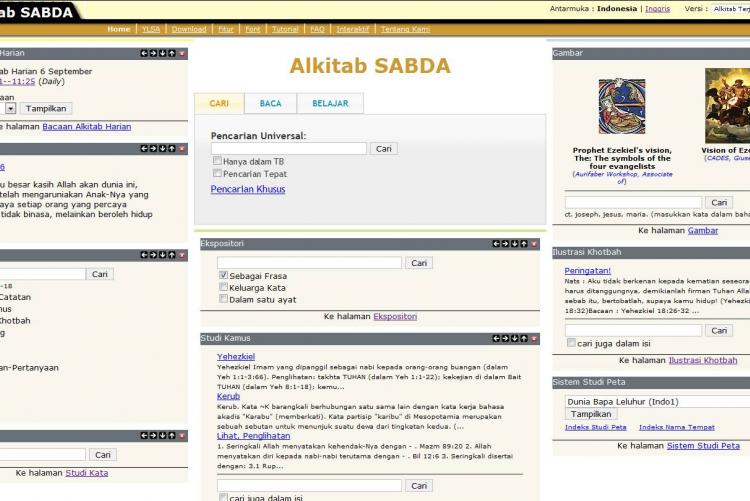Click Tampilkan in Sistem Studi Peta
The image size is (750, 501).
tap(591, 414)
